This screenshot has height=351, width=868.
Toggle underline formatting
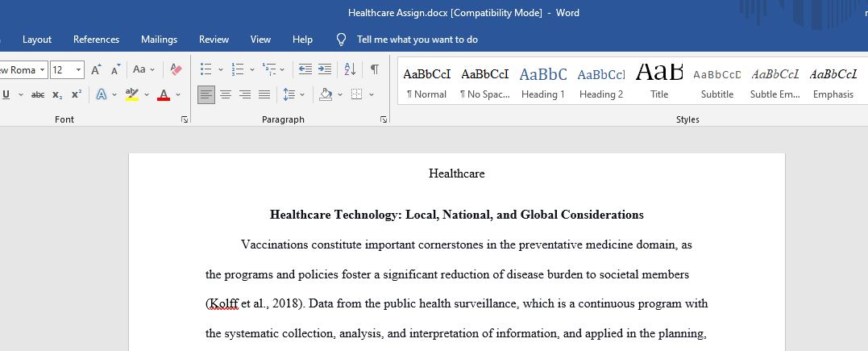pyautogui.click(x=6, y=95)
